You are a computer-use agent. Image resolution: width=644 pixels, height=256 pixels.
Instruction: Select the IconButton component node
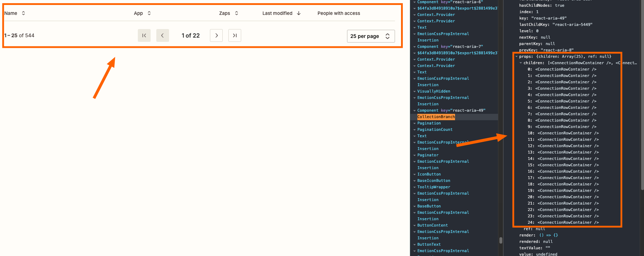coord(429,174)
